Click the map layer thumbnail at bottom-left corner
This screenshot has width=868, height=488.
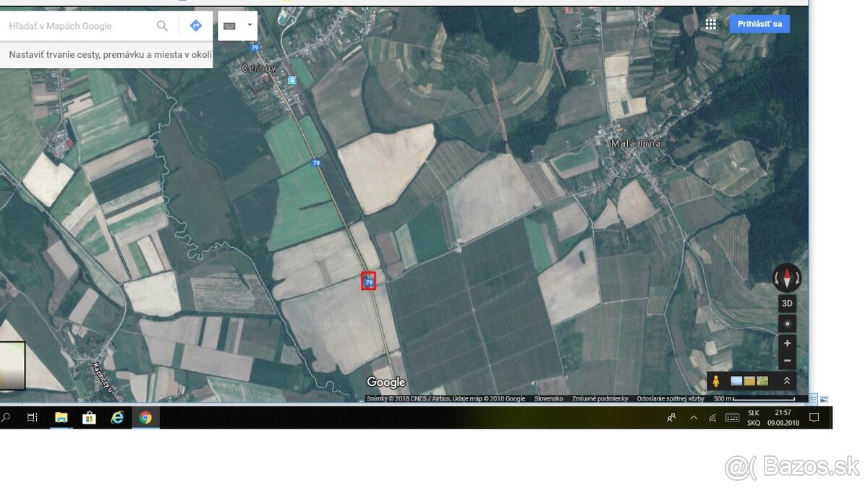click(12, 366)
